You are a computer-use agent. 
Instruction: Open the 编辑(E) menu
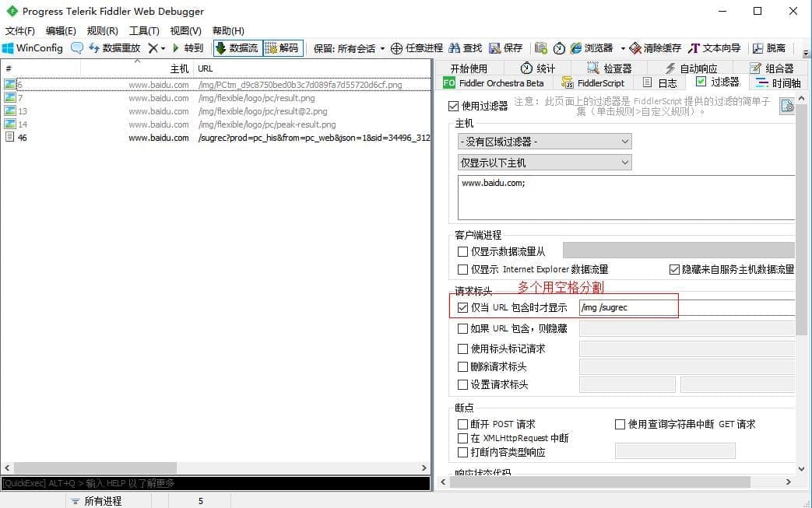click(61, 30)
